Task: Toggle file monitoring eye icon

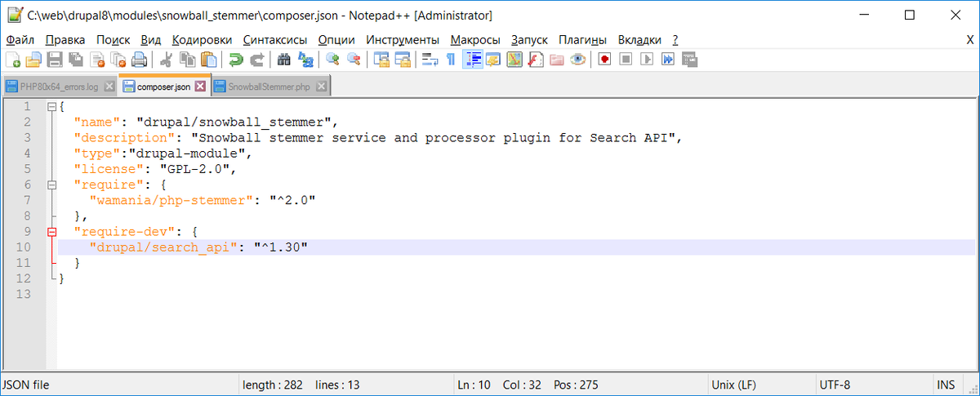Action: coord(578,59)
